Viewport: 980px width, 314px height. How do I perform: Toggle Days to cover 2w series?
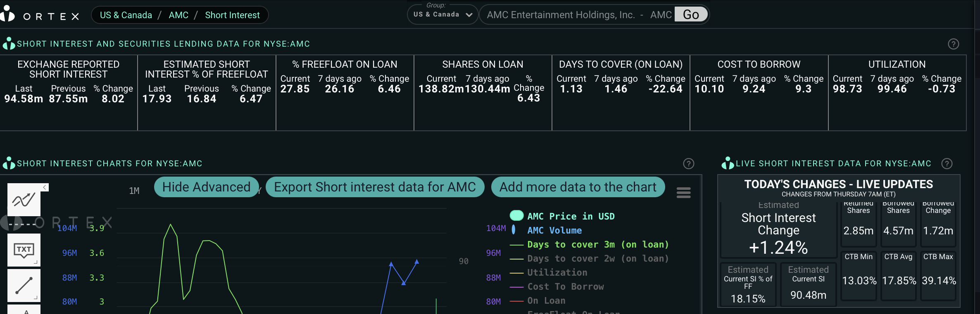point(597,259)
